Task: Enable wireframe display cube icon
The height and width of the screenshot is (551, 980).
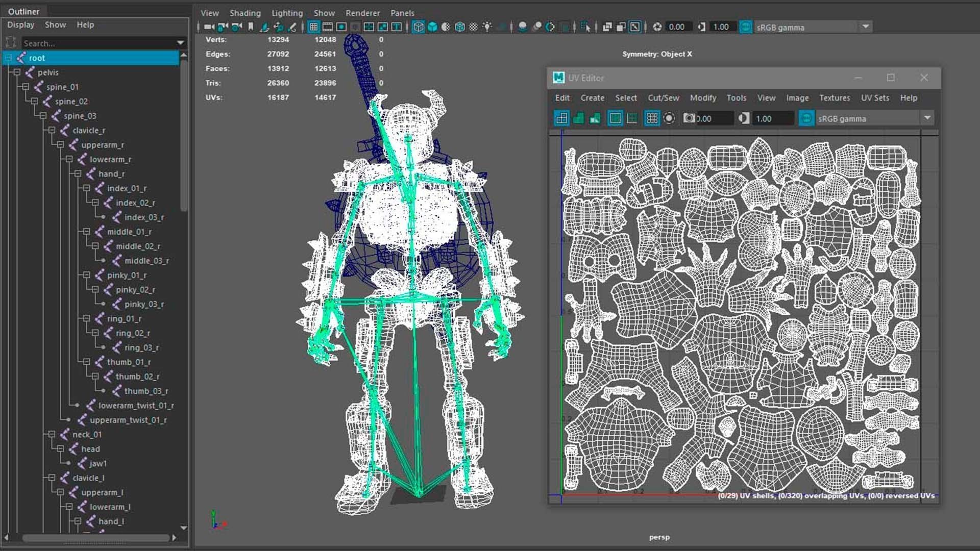Action: 418,27
